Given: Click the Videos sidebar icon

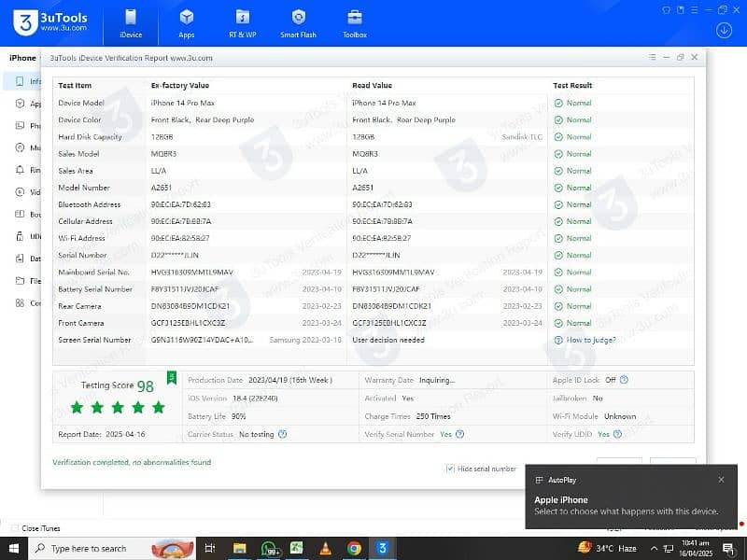Looking at the screenshot, I should (x=20, y=192).
